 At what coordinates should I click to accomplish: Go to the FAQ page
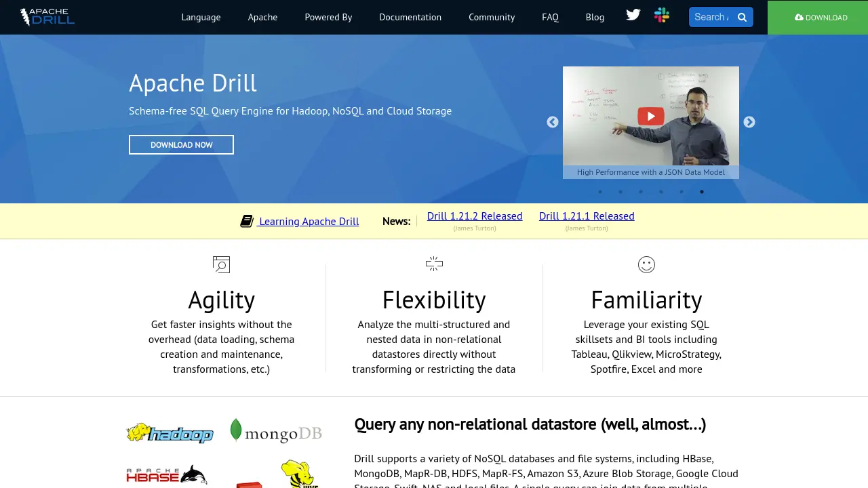(x=550, y=17)
